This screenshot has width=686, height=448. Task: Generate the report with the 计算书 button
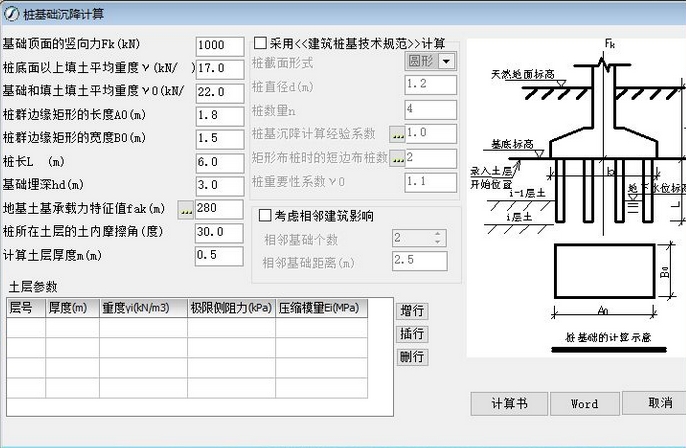click(x=508, y=403)
